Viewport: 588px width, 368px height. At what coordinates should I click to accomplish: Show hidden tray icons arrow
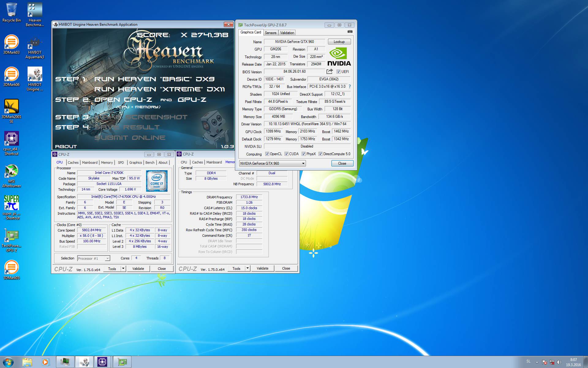click(x=537, y=362)
